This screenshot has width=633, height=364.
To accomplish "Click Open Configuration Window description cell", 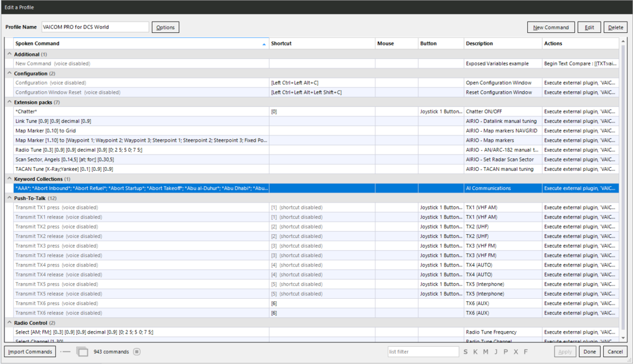I will 503,83.
